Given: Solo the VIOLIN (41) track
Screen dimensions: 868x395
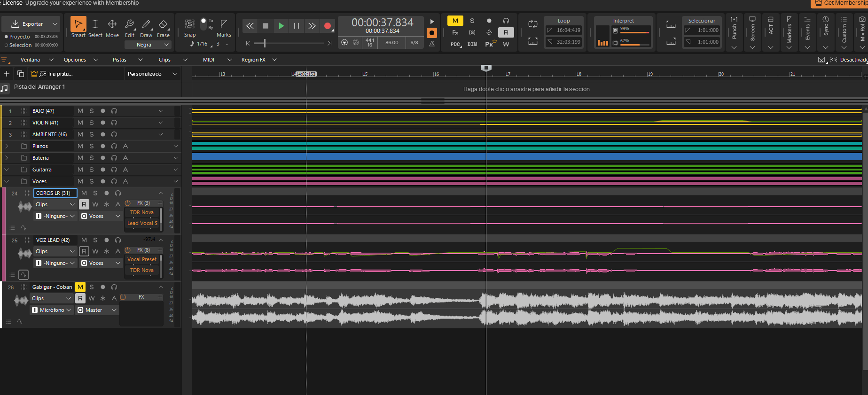Looking at the screenshot, I should [x=92, y=123].
